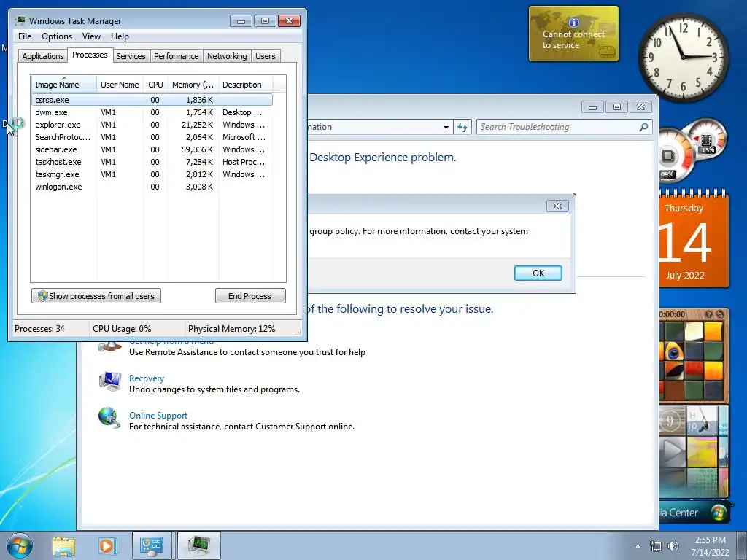
Task: Click the analog clock gadget
Action: [683, 57]
